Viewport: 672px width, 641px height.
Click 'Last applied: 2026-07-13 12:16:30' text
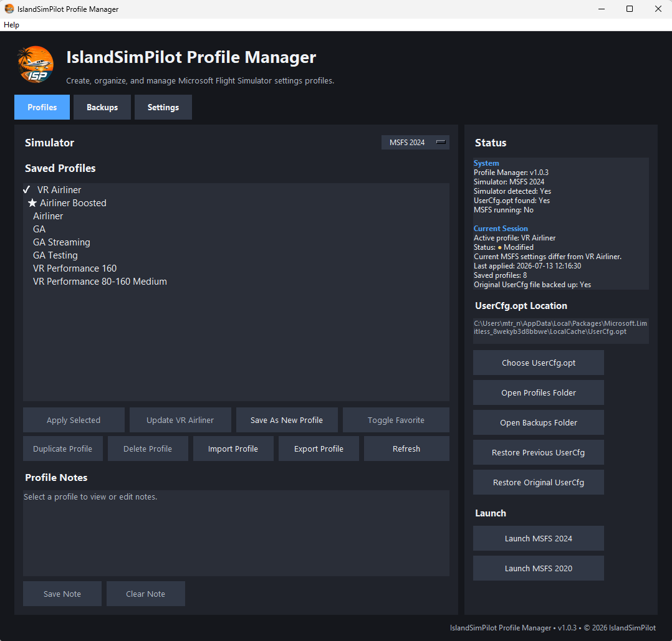point(527,266)
